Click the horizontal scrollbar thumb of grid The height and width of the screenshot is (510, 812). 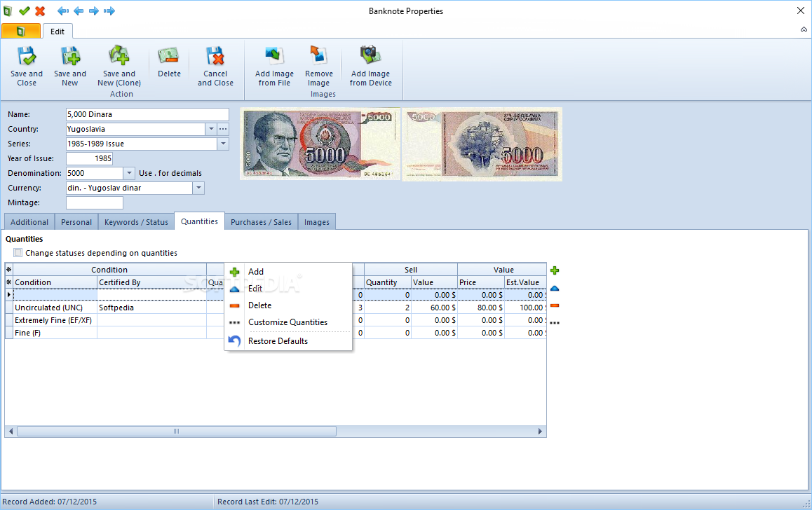point(177,432)
